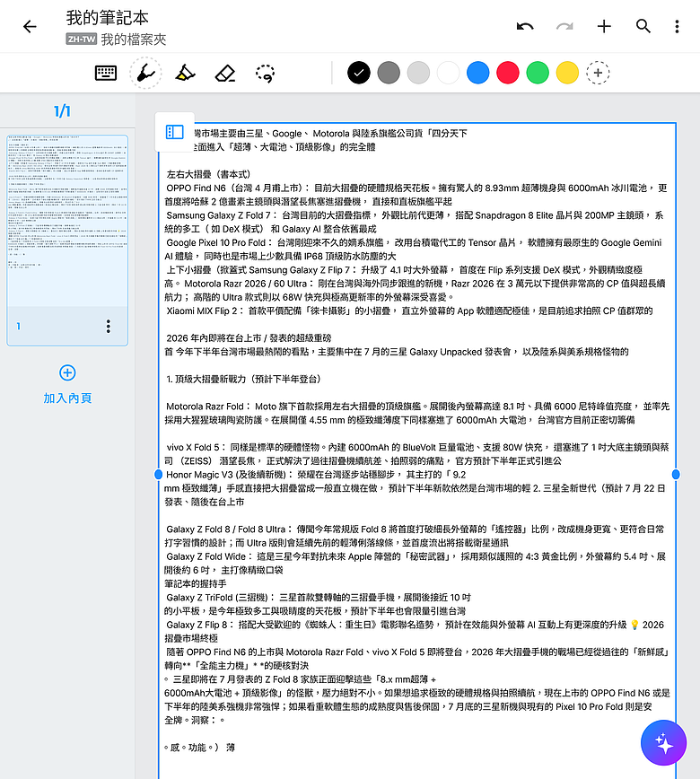This screenshot has width=700, height=779.
Task: Click the folder name 我的檔案夾
Action: pos(134,39)
